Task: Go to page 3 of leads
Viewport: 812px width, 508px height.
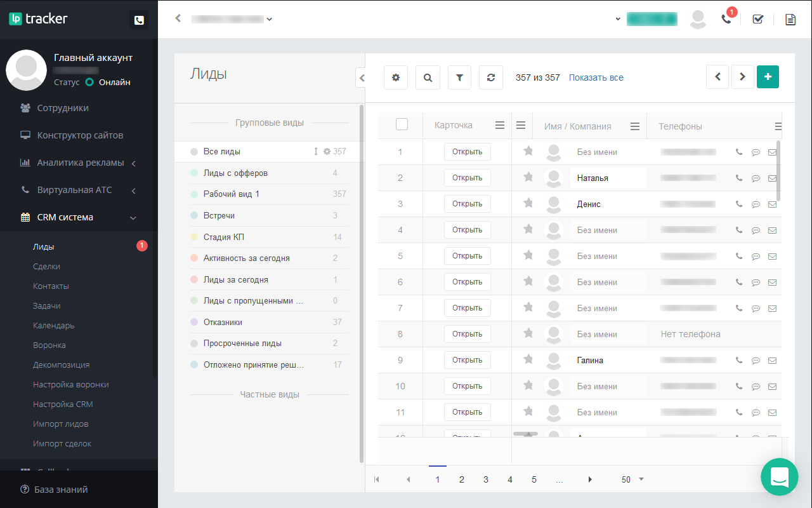Action: (486, 479)
